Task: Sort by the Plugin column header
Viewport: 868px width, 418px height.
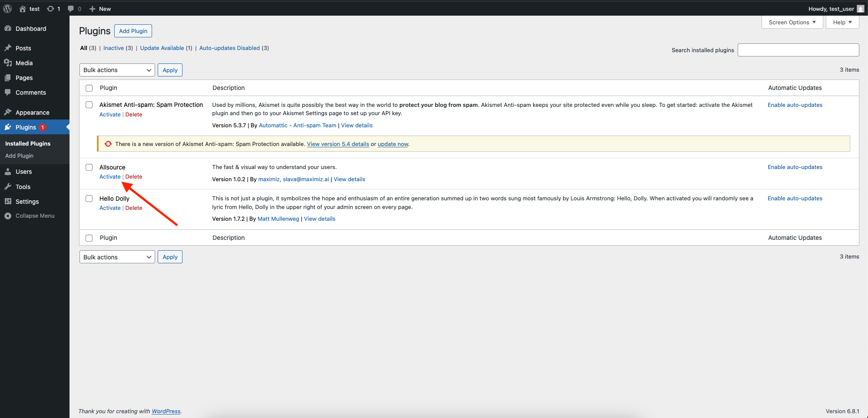Action: tap(109, 88)
